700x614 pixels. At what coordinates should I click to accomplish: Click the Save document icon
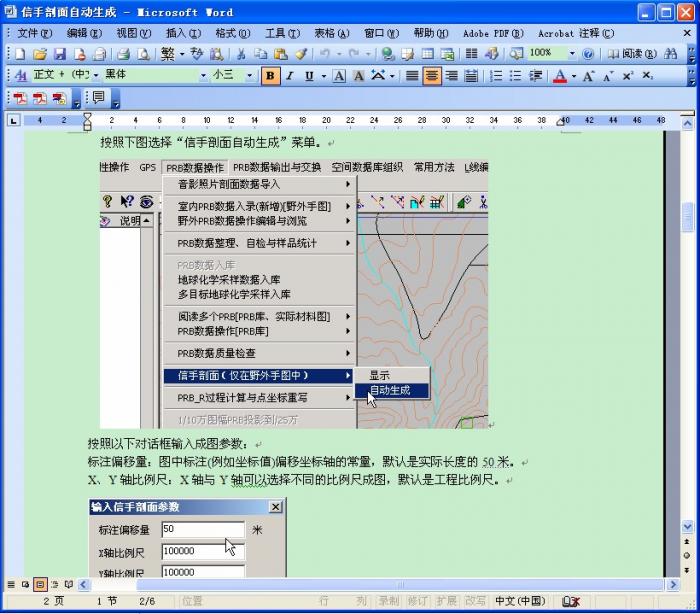click(60, 53)
